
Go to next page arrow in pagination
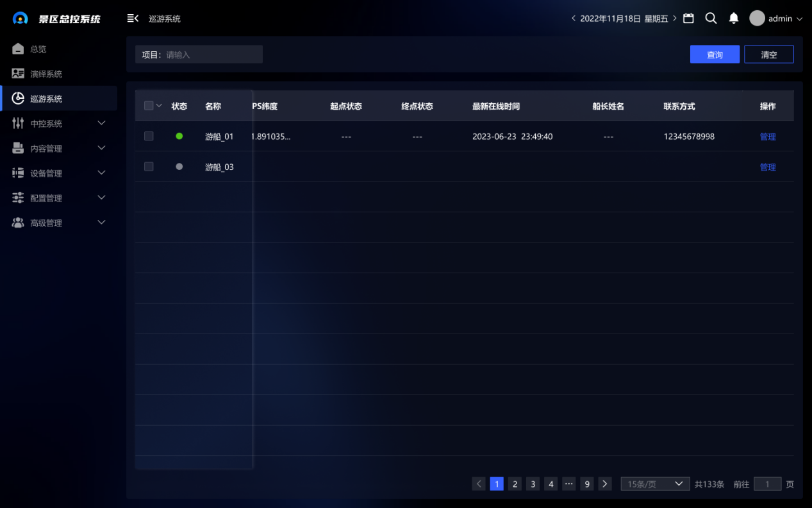[604, 484]
